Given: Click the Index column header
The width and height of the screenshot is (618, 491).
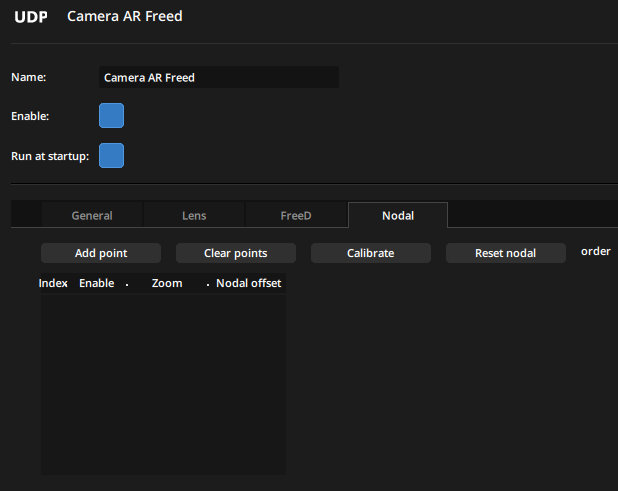Looking at the screenshot, I should pyautogui.click(x=53, y=283).
